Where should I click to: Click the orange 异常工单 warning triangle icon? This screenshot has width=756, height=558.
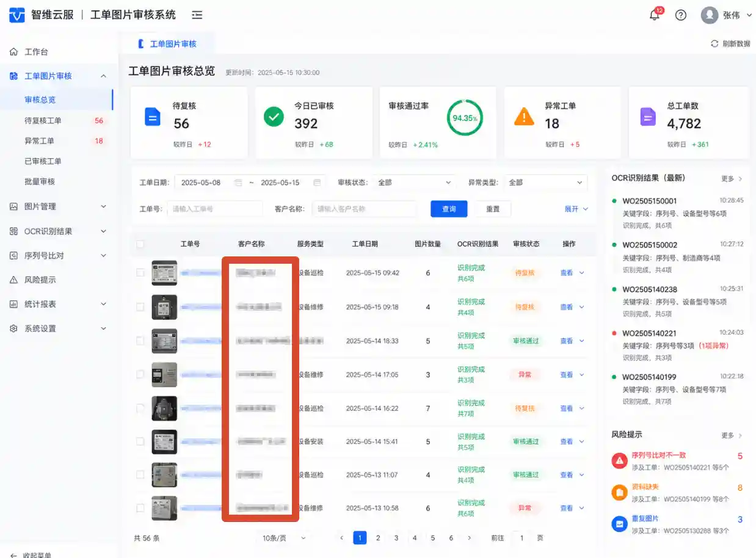[524, 116]
